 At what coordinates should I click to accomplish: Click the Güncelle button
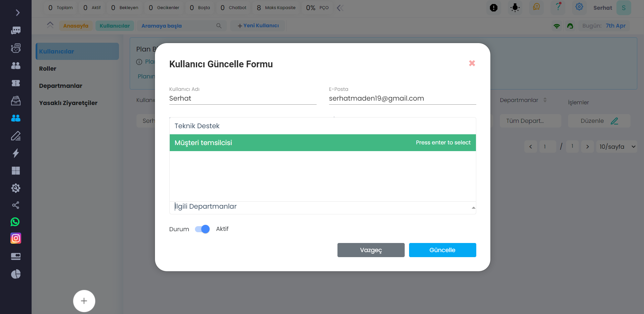[442, 250]
